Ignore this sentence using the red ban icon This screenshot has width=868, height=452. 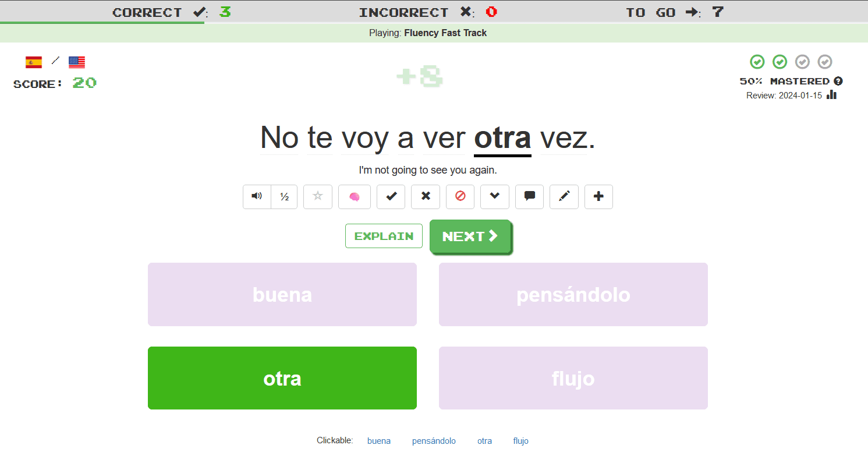[460, 197]
